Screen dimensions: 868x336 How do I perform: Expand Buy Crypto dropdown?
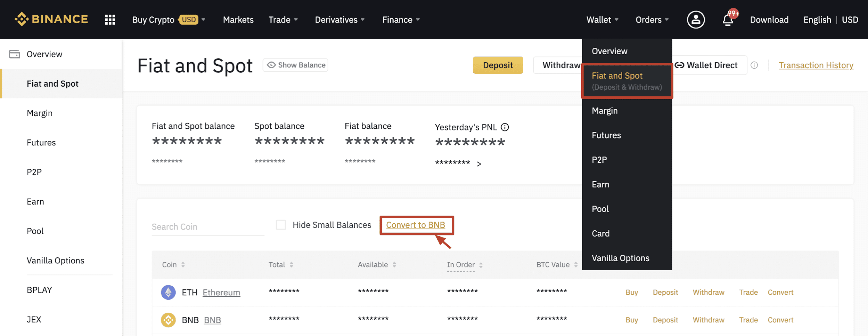(x=204, y=19)
